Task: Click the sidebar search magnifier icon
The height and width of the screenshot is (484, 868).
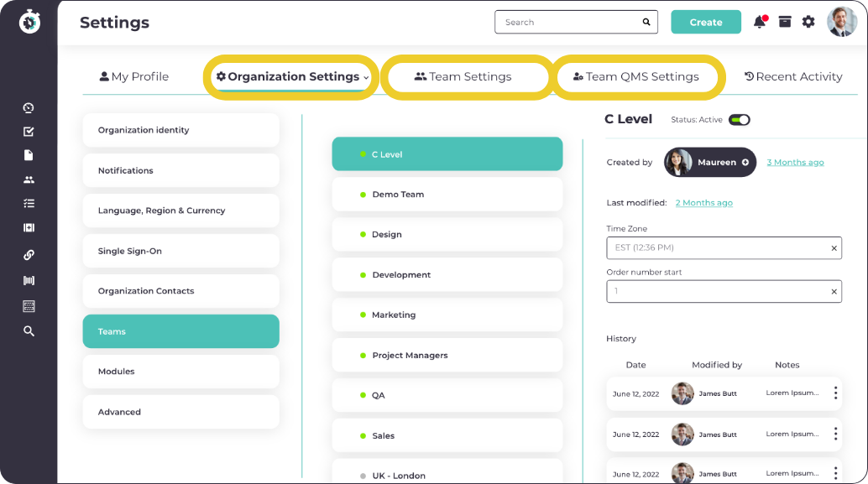Action: click(29, 330)
